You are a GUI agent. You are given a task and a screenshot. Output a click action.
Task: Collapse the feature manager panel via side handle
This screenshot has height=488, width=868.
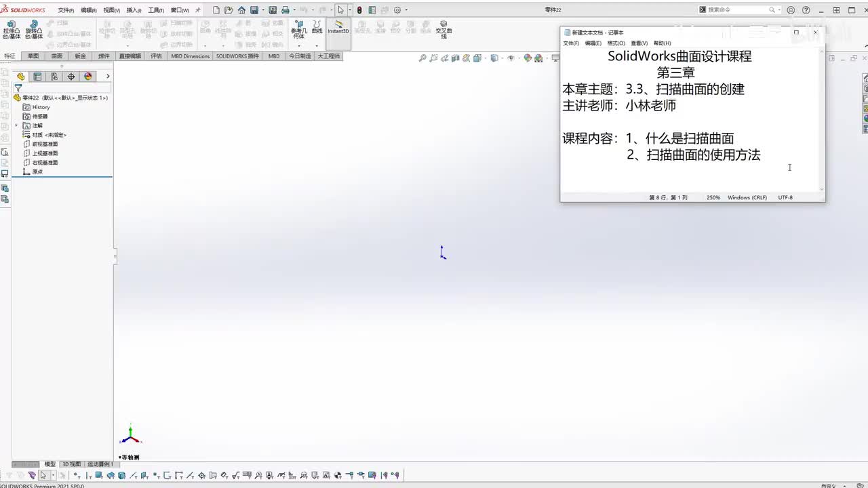click(115, 257)
